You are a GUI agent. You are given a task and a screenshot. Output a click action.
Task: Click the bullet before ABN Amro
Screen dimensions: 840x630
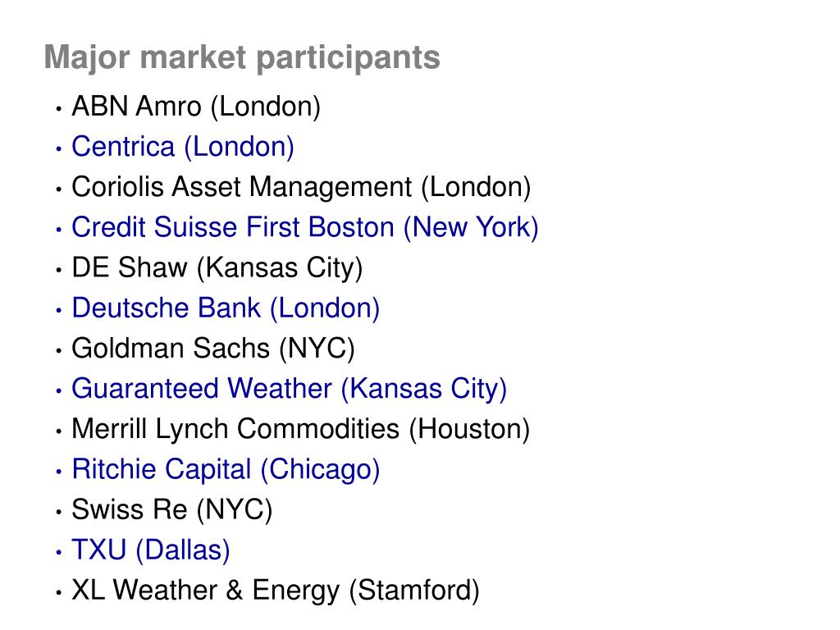[x=59, y=109]
